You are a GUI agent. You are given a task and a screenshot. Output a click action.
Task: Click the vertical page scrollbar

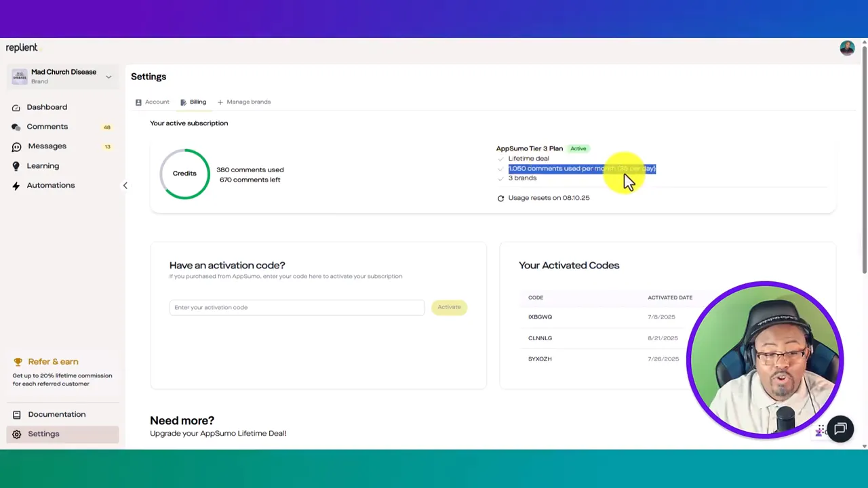pyautogui.click(x=864, y=159)
